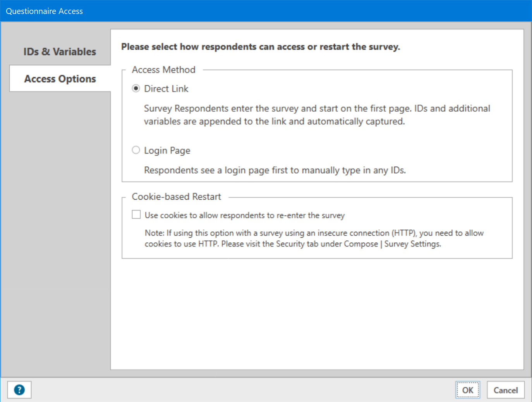Dismiss dialog with the Cancel button
The image size is (532, 402).
tap(506, 390)
